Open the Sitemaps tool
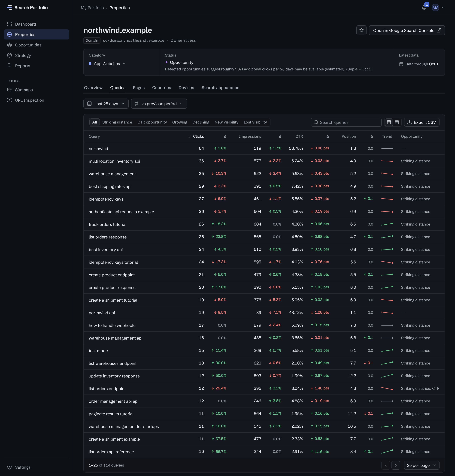 pyautogui.click(x=36, y=90)
